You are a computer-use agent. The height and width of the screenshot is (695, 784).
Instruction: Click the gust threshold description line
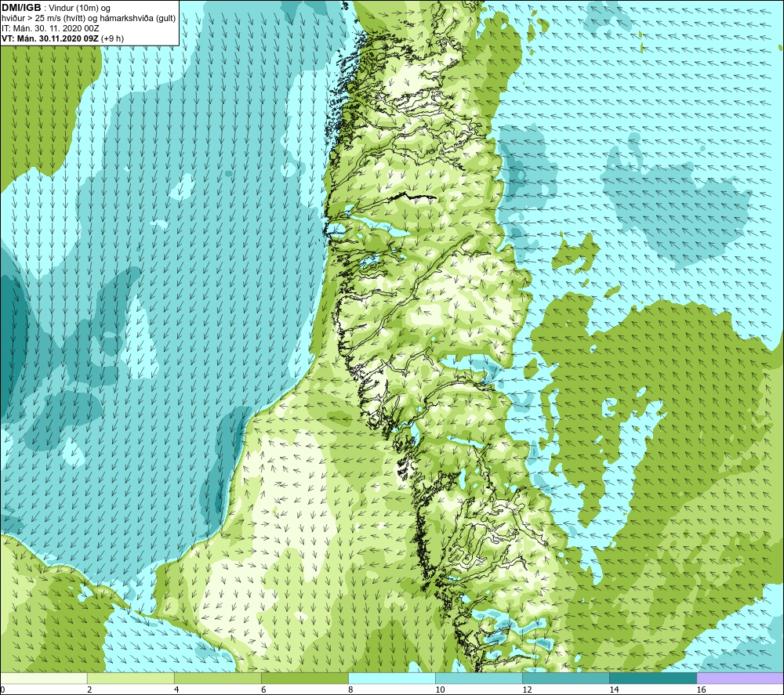89,19
